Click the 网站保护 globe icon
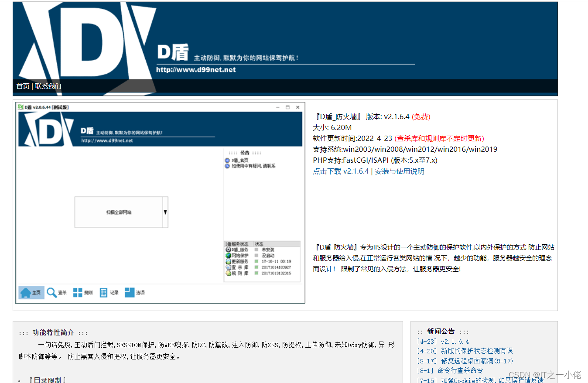The image size is (588, 383). point(228,255)
